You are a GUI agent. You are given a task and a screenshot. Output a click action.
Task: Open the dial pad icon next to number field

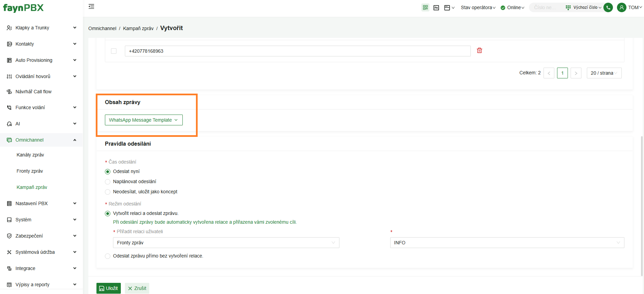pos(568,7)
